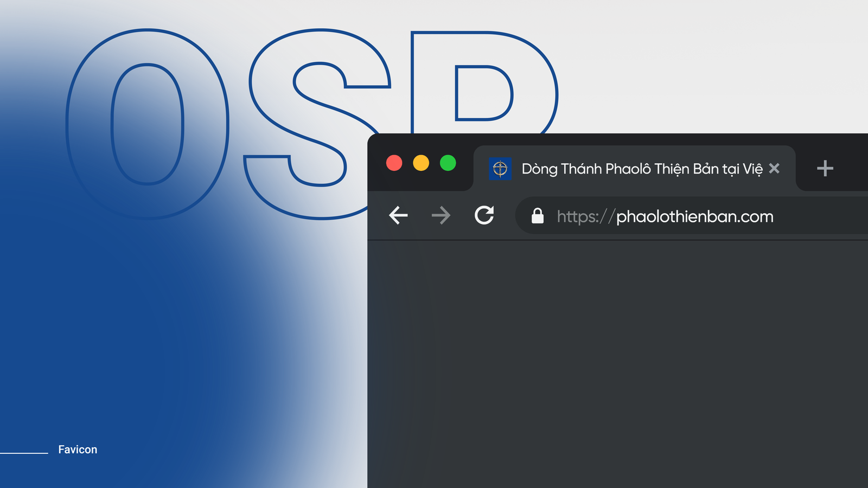Click the forward navigation arrow

point(441,215)
